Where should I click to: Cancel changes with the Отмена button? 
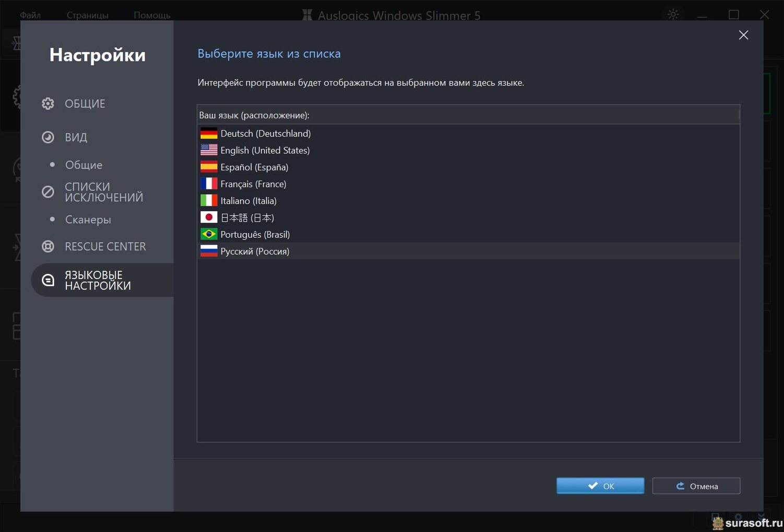point(696,486)
